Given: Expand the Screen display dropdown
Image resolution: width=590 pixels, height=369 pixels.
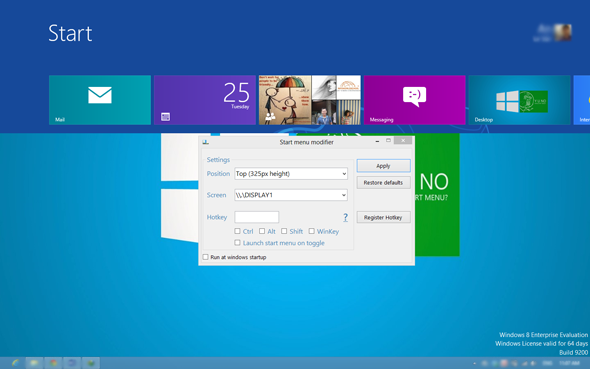Looking at the screenshot, I should coord(291,195).
